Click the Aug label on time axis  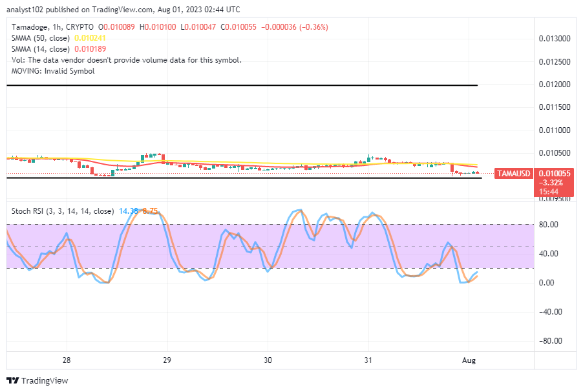[x=469, y=360]
